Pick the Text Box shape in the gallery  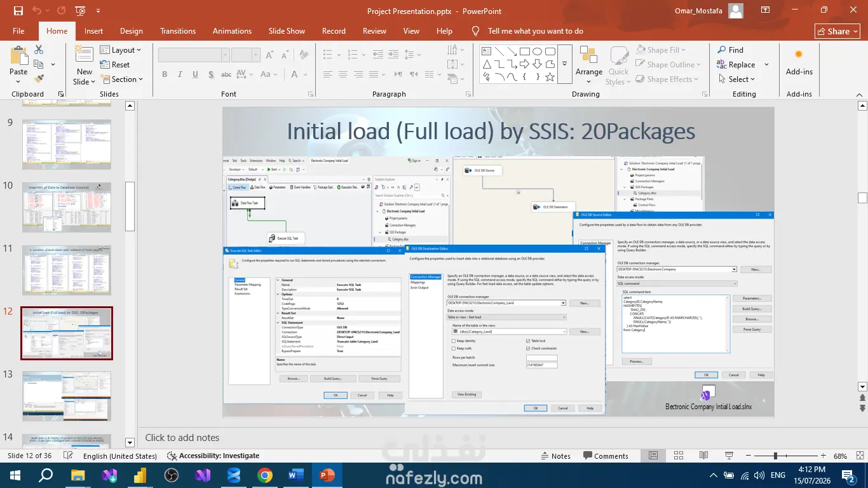coord(487,51)
